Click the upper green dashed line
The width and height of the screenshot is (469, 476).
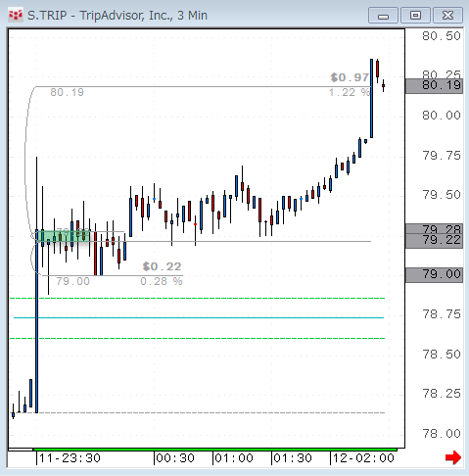click(x=197, y=298)
